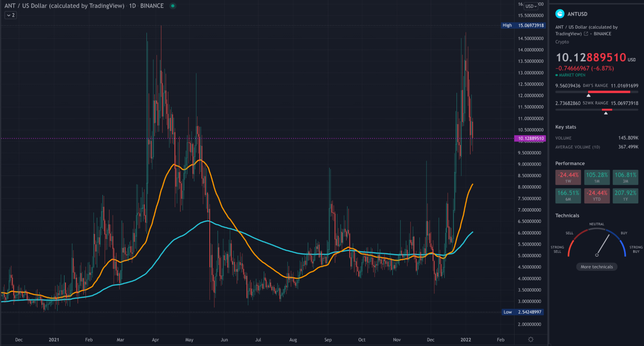Screen dimensions: 644x346
Task: Click the large price 10.12889510 USD
Action: [596, 58]
